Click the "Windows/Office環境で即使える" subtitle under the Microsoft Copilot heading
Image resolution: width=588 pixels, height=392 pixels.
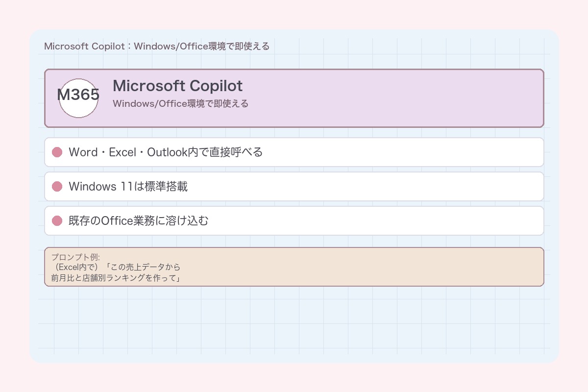coord(180,104)
